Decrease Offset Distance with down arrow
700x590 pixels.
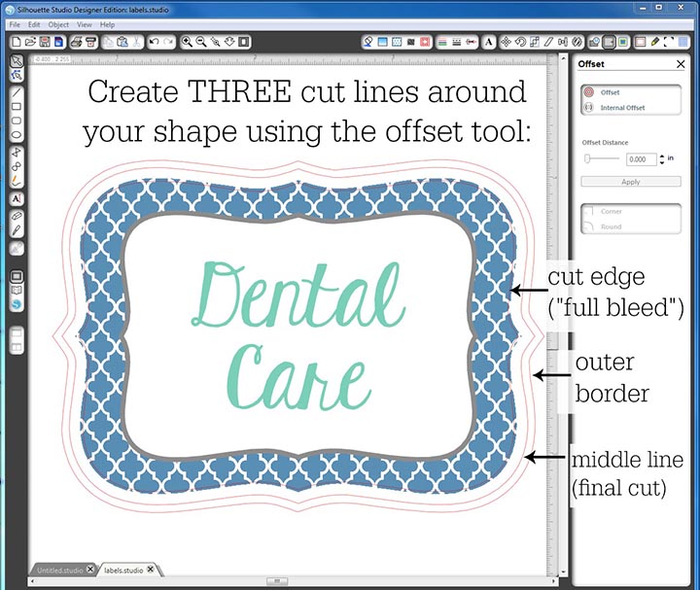click(x=662, y=162)
